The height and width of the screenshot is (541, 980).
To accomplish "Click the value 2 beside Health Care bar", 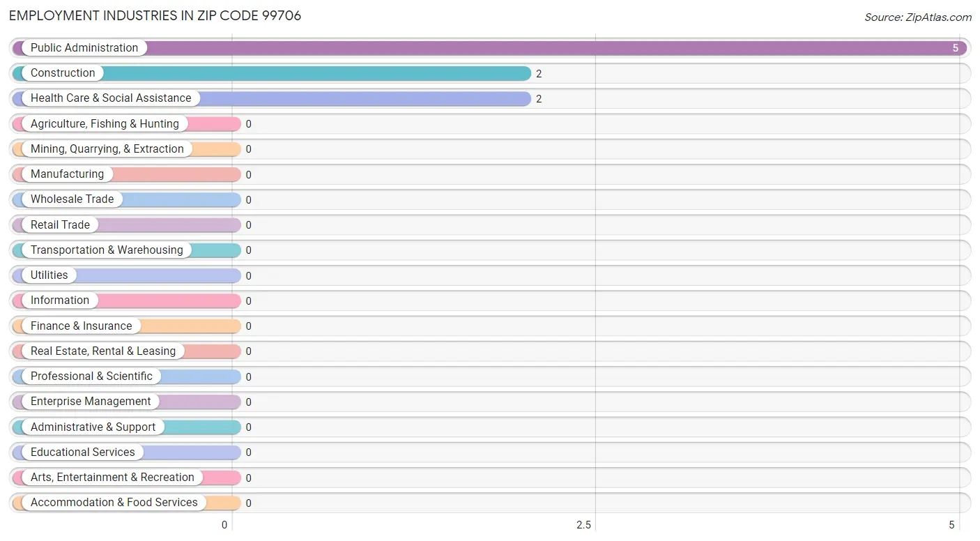I will coord(539,99).
